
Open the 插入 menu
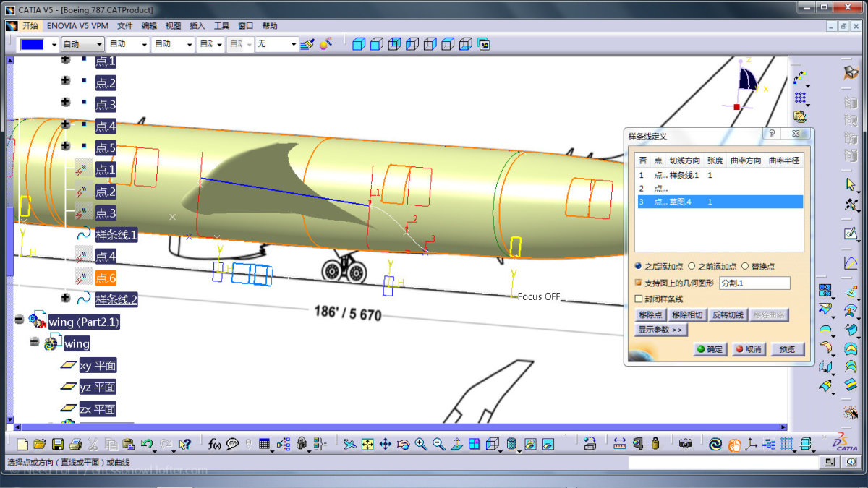(x=197, y=25)
